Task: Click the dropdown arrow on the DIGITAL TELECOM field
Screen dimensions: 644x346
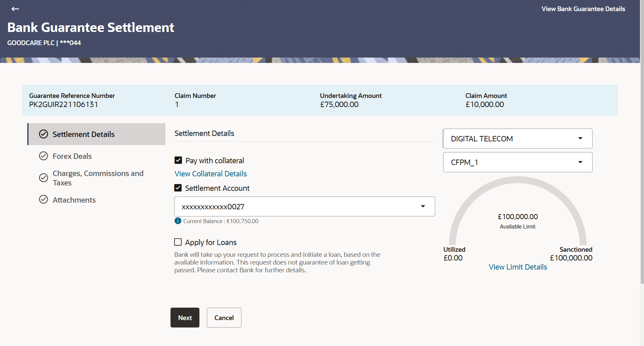Action: coord(580,138)
